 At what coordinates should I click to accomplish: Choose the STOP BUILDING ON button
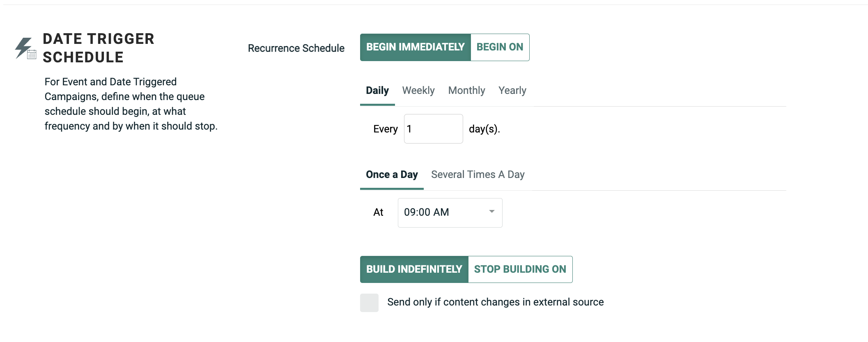(x=520, y=269)
